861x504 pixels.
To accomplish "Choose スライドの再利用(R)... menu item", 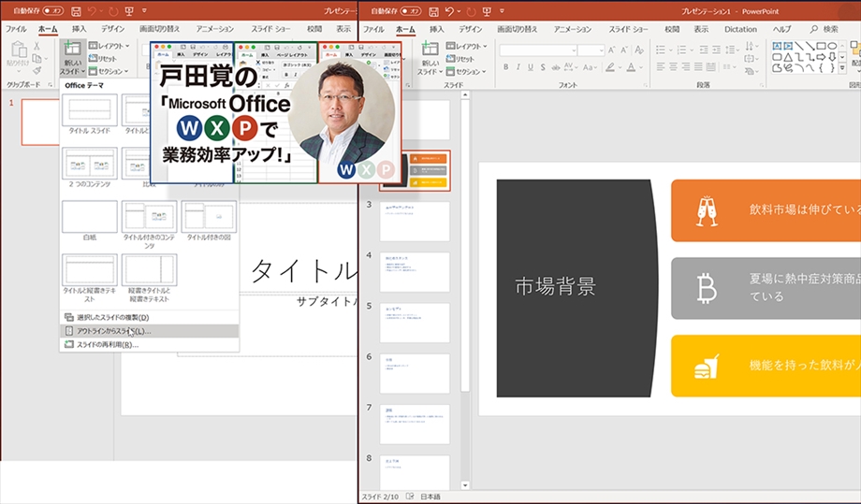I will coord(150,344).
